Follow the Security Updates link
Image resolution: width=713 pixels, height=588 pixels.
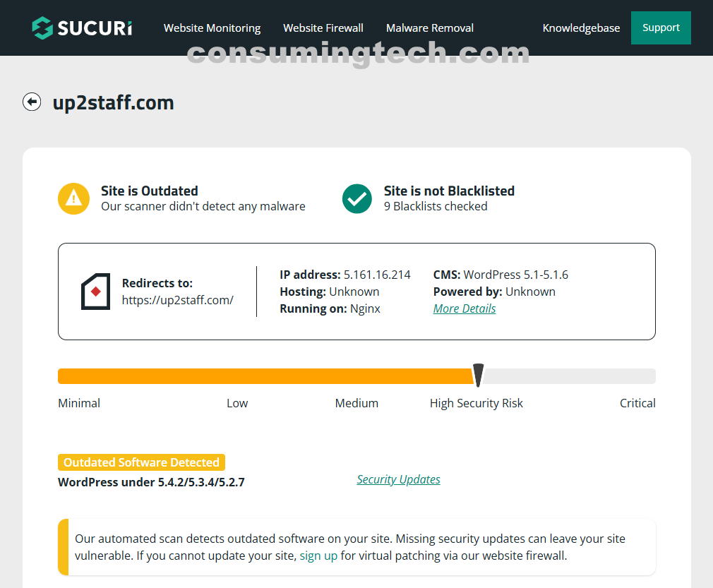[x=398, y=479]
